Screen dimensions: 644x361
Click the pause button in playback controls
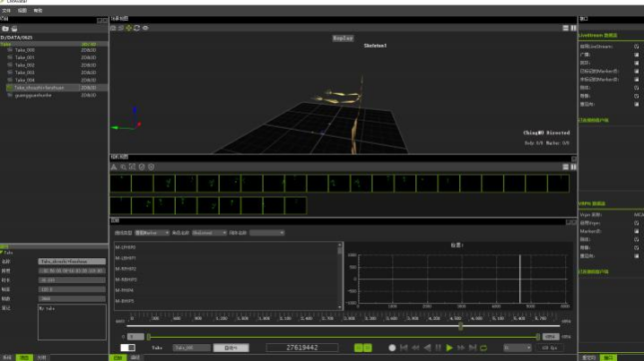tap(438, 348)
